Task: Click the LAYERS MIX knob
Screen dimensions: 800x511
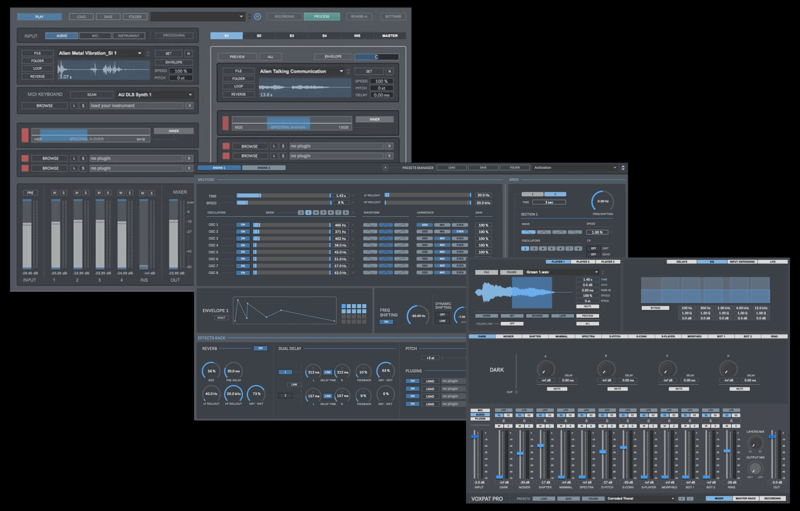Action: click(x=755, y=444)
